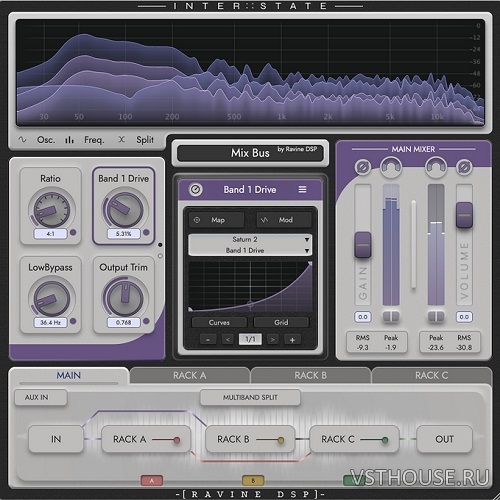
Task: Toggle the purple dot next to LowBypass value
Action: (x=73, y=321)
